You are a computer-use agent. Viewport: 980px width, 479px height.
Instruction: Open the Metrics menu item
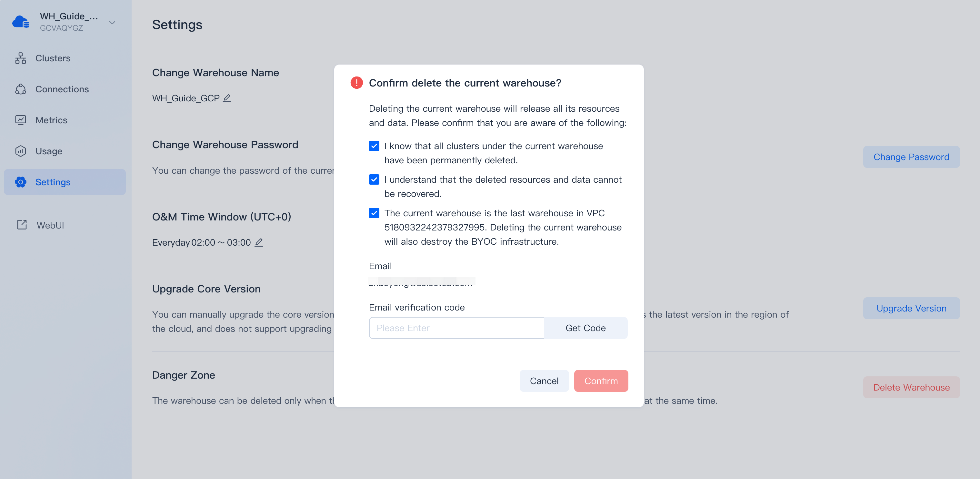[51, 120]
